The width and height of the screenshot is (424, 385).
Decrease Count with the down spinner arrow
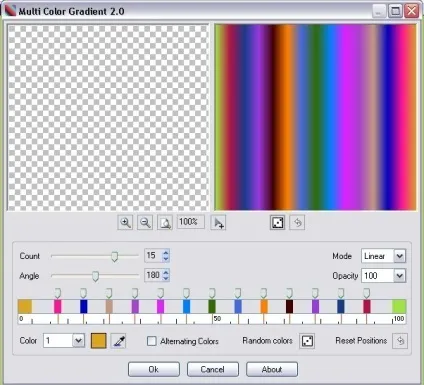[x=166, y=259]
